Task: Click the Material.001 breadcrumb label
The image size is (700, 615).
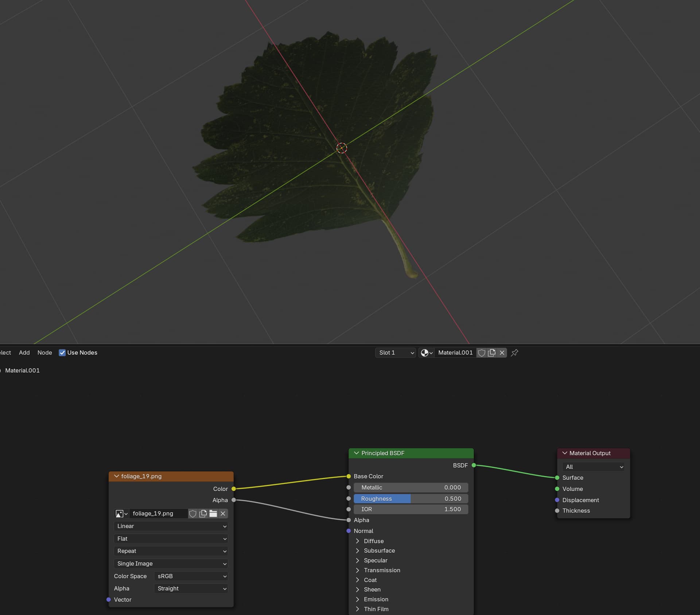Action: pos(22,370)
